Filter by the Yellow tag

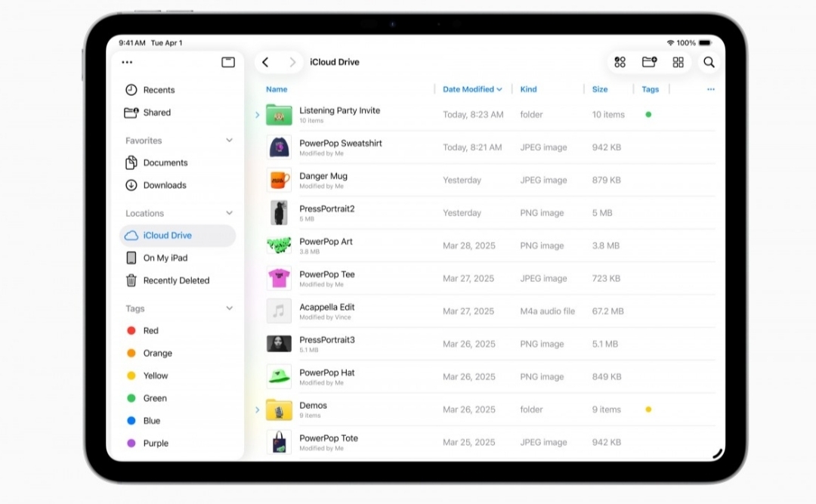[177, 376]
